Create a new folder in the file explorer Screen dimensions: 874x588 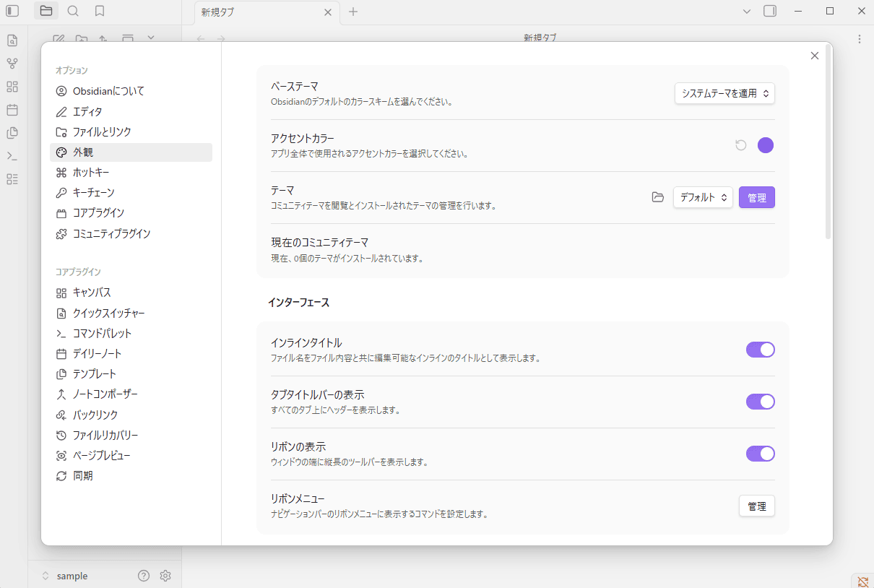(x=82, y=40)
